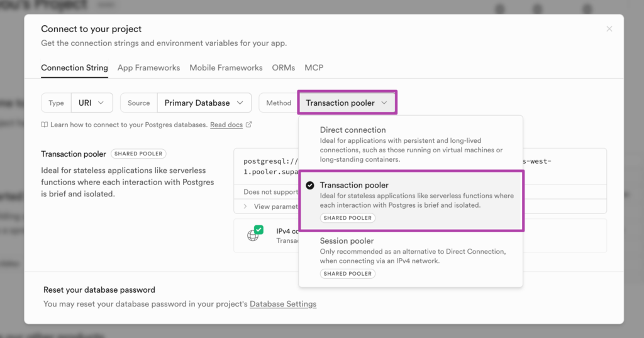This screenshot has width=644, height=338.
Task: Click the external link icon after Read docs
Action: (248, 124)
